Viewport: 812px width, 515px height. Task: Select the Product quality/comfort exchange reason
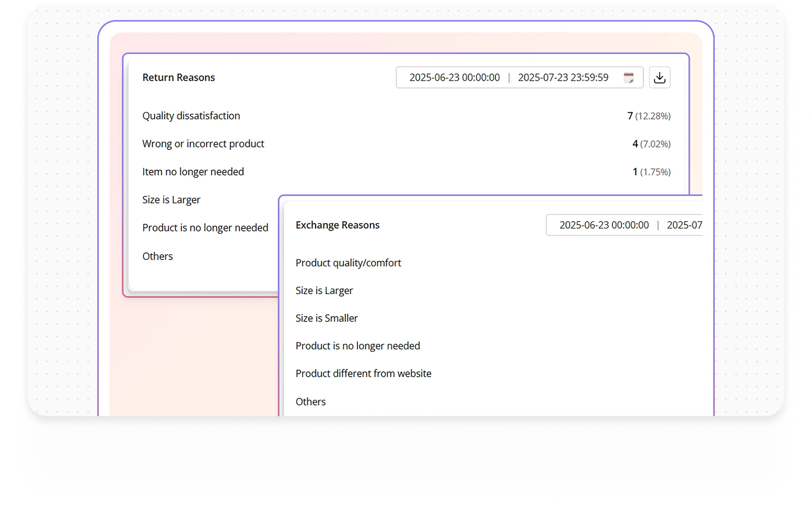point(348,263)
